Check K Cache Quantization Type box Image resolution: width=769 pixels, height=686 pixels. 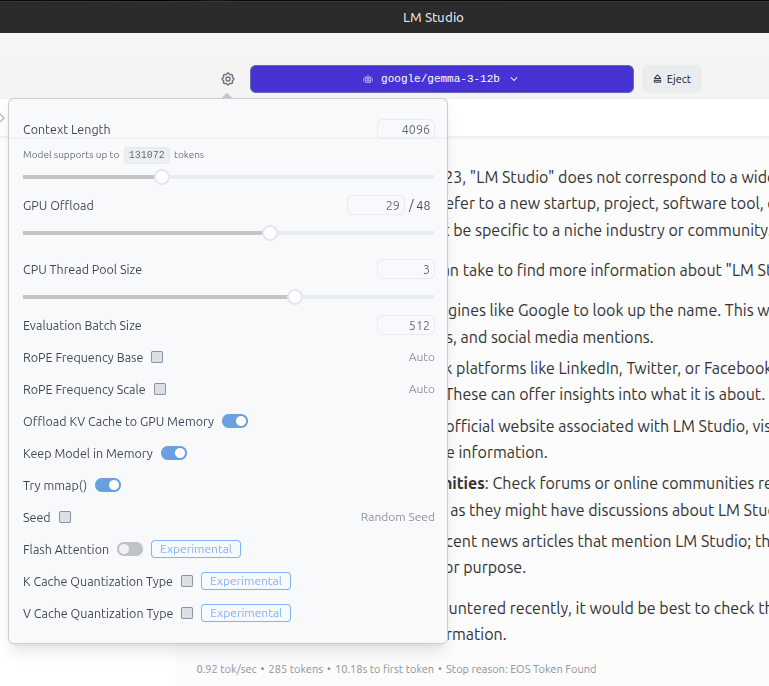click(x=187, y=581)
